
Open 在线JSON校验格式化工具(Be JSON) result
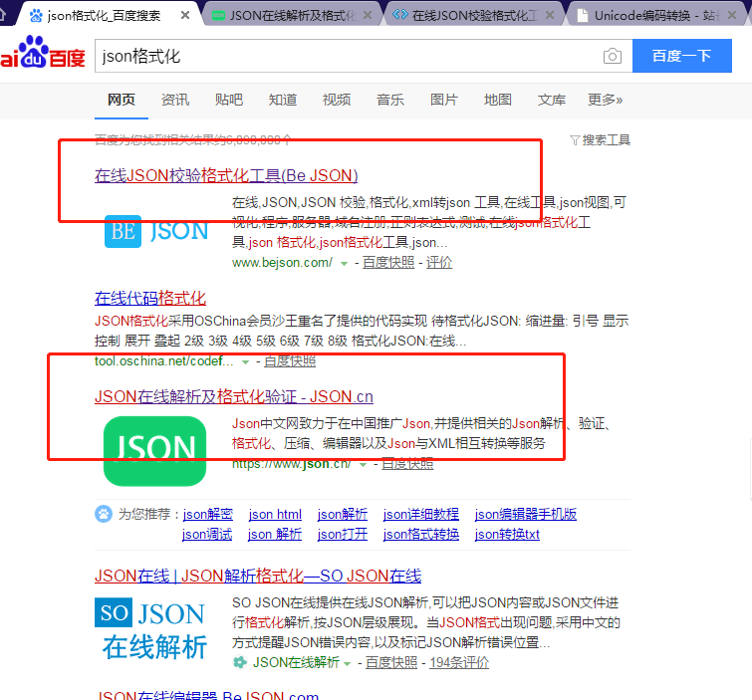coord(226,175)
